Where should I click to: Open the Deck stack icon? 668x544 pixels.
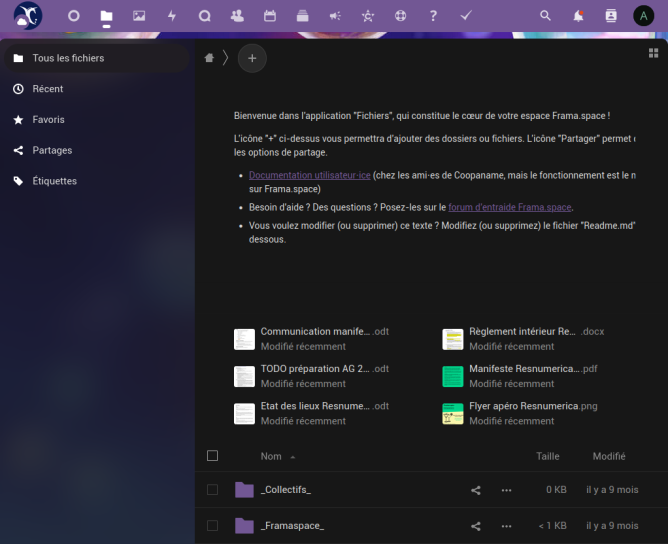click(x=302, y=16)
